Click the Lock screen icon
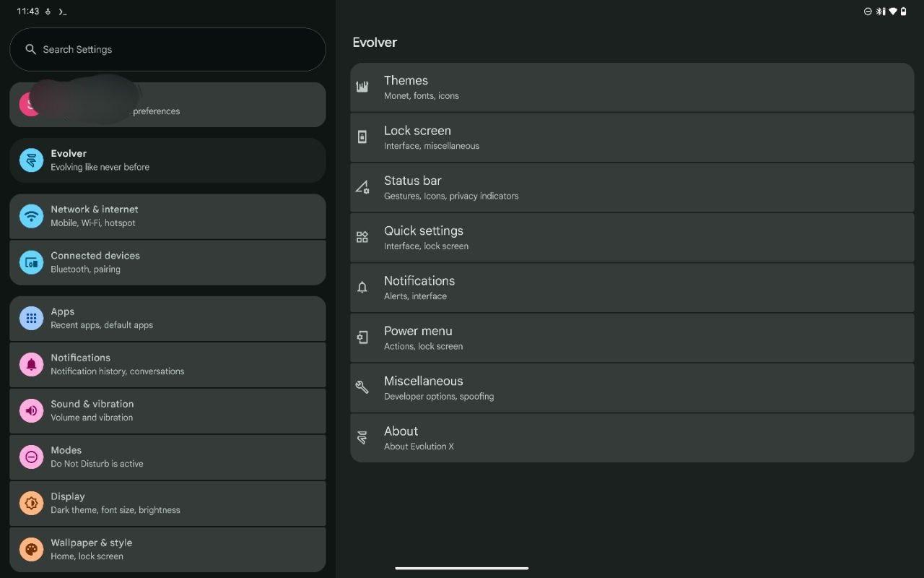The image size is (924, 578). pos(362,137)
